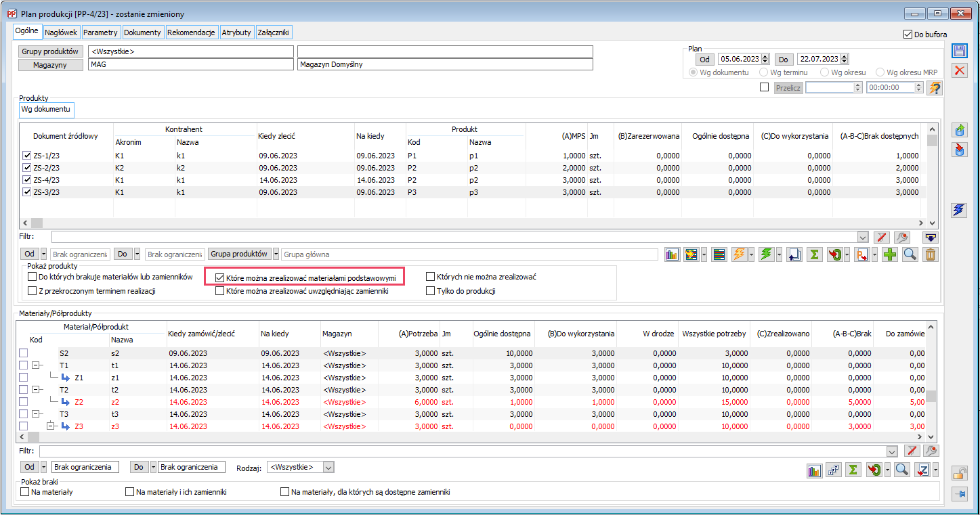Click the magnifier icon in products toolbar
Image resolution: width=980 pixels, height=515 pixels.
[x=910, y=254]
